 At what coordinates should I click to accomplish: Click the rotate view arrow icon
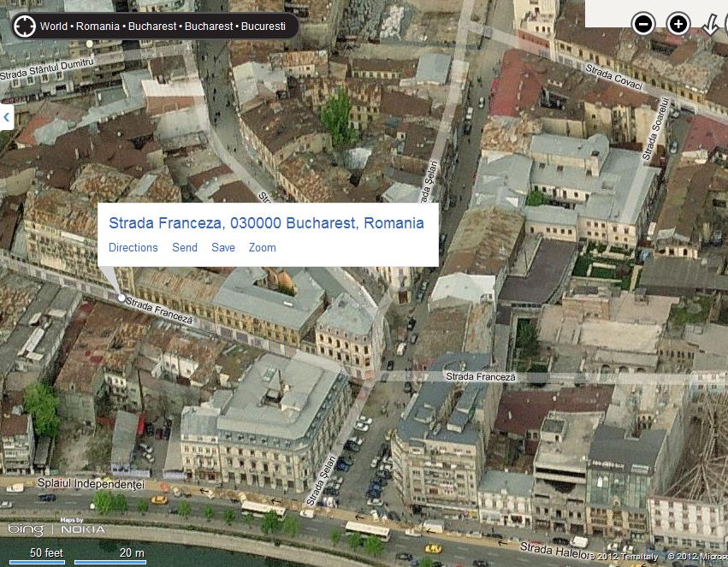710,25
